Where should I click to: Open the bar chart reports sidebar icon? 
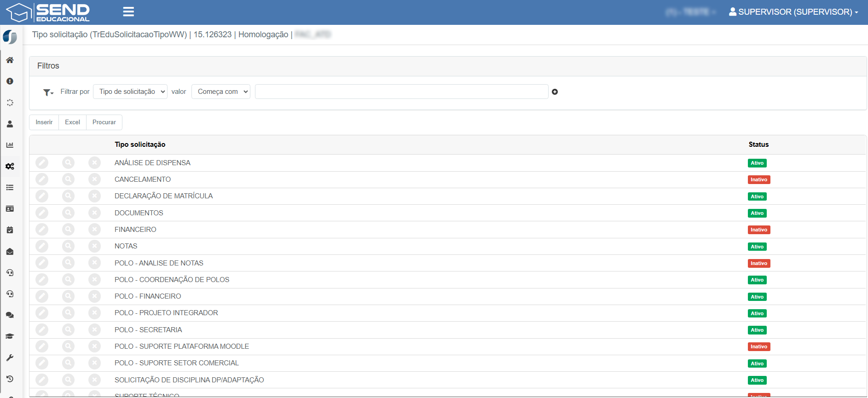[10, 145]
